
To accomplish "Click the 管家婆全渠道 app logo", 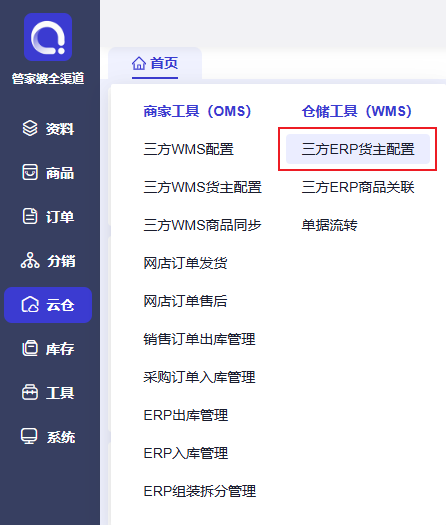I will pyautogui.click(x=48, y=37).
